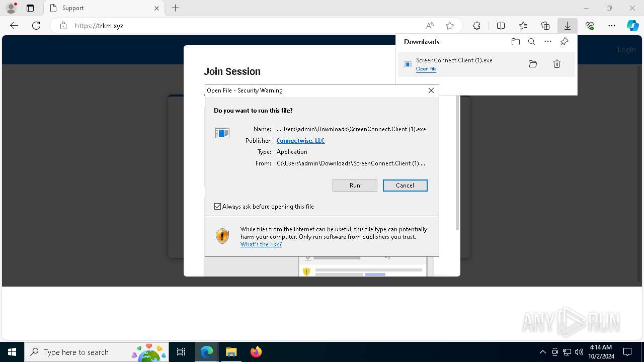Delete the ScreenConnect.Client download entry
Viewport: 644px width, 362px height.
pyautogui.click(x=557, y=64)
